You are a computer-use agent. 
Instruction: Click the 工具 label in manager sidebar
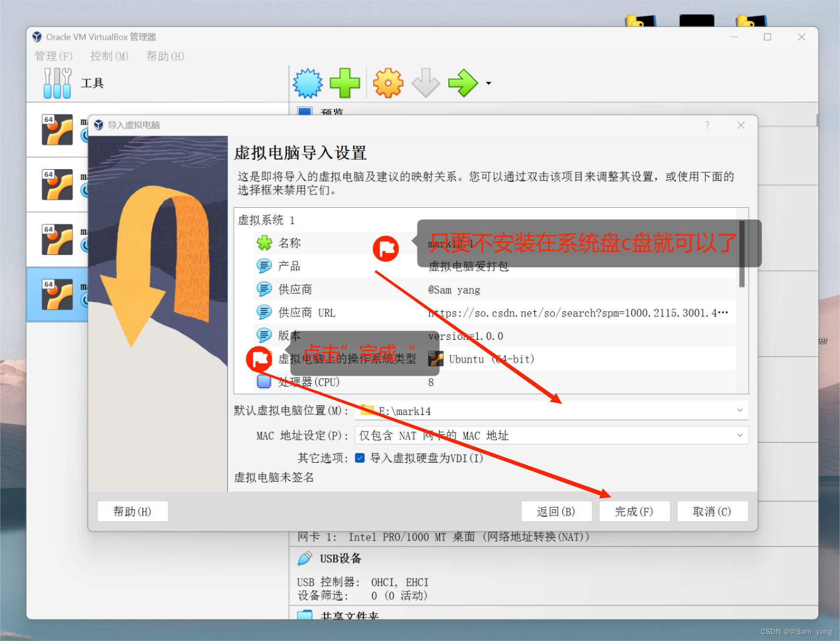[x=92, y=83]
